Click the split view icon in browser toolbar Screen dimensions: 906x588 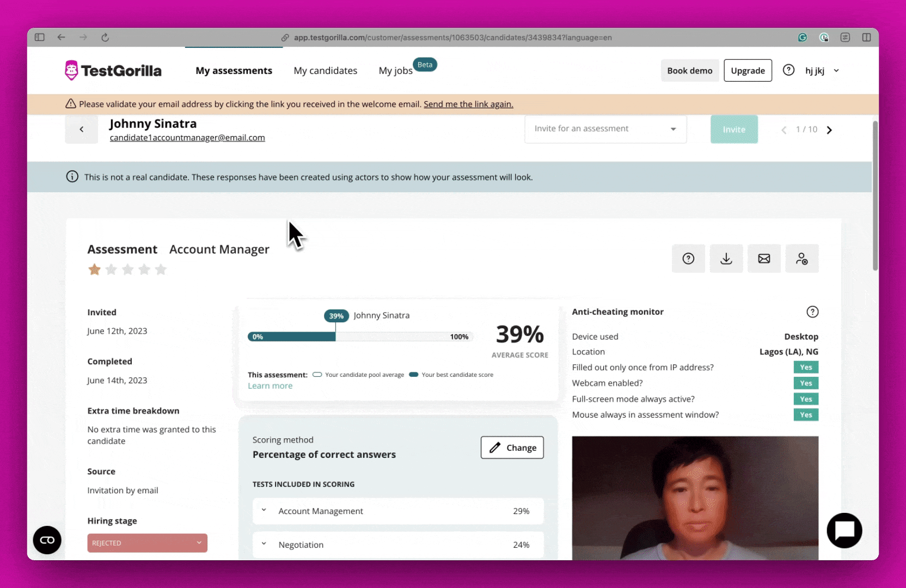[x=866, y=38]
